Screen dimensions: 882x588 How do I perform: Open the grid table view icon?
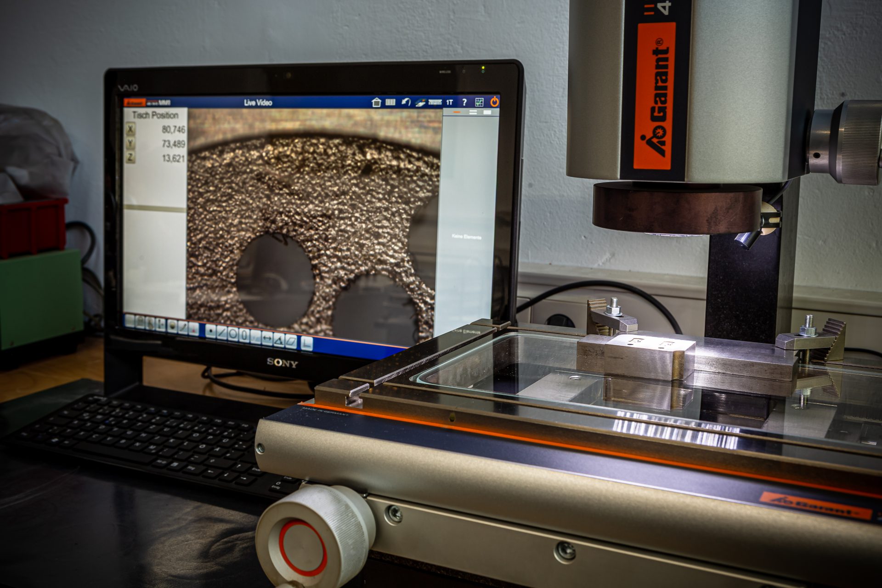[x=390, y=102]
